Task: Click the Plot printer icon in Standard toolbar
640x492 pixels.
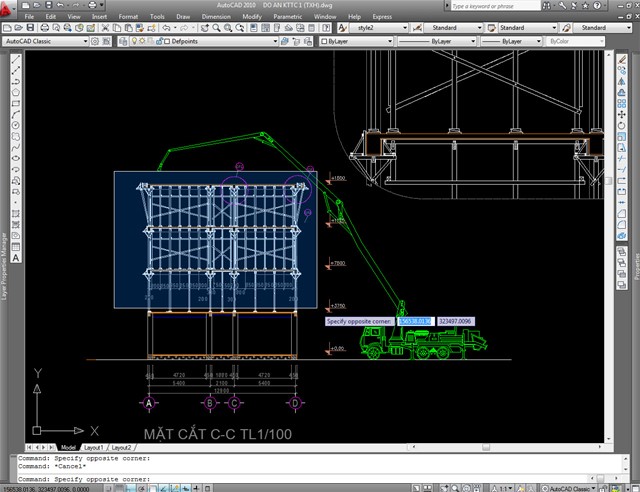Action: [x=44, y=28]
